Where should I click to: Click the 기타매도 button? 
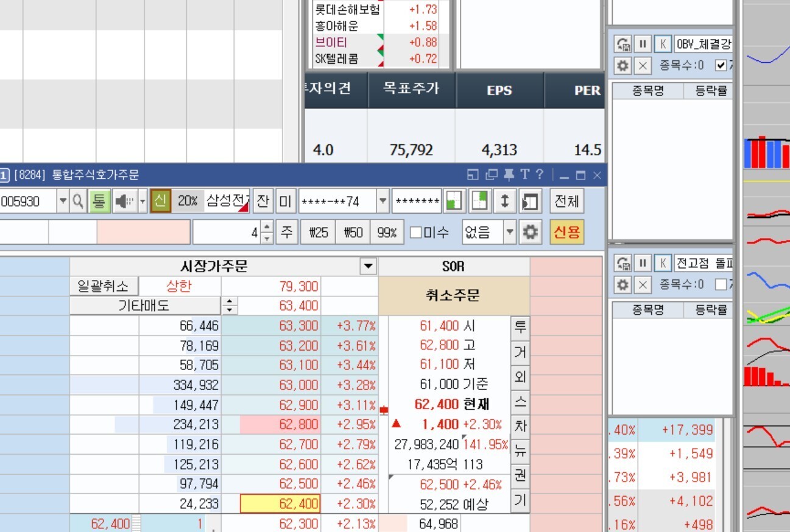144,306
